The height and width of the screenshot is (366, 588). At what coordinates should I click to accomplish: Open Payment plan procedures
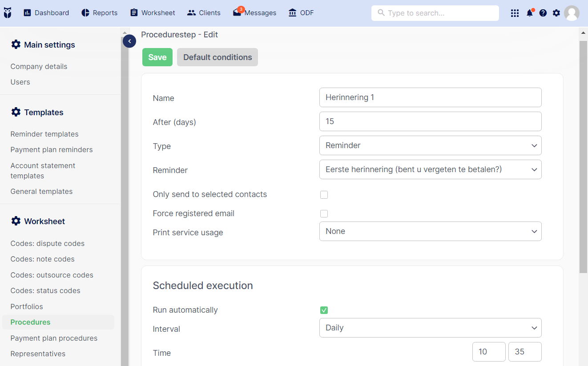pyautogui.click(x=54, y=338)
